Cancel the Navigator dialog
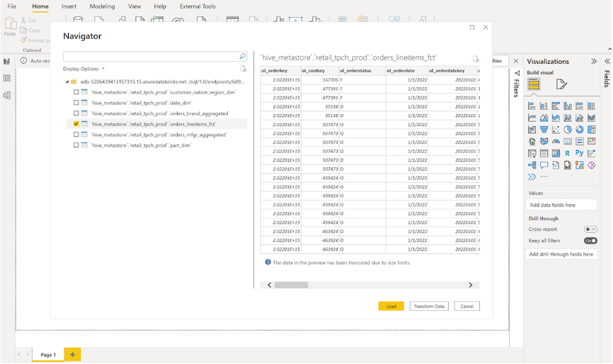 click(x=467, y=306)
